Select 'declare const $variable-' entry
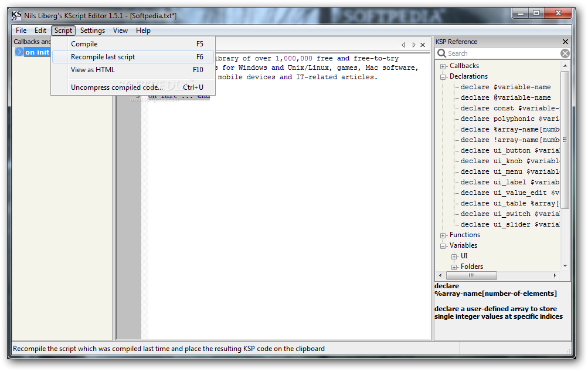 click(x=510, y=108)
